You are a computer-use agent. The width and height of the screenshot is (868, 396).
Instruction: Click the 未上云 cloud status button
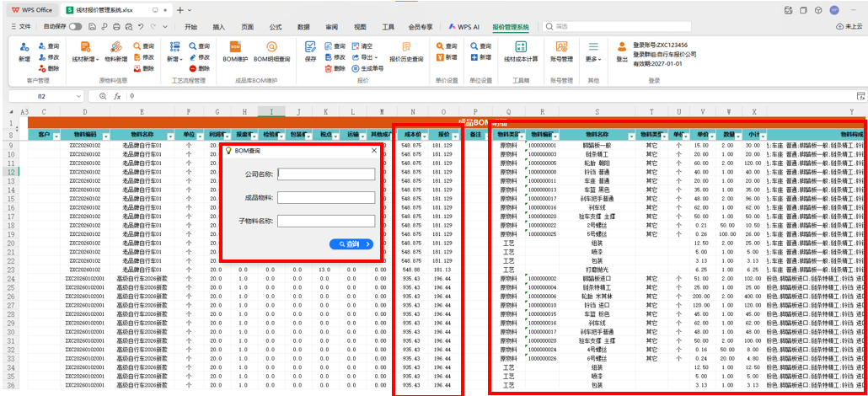pyautogui.click(x=851, y=27)
